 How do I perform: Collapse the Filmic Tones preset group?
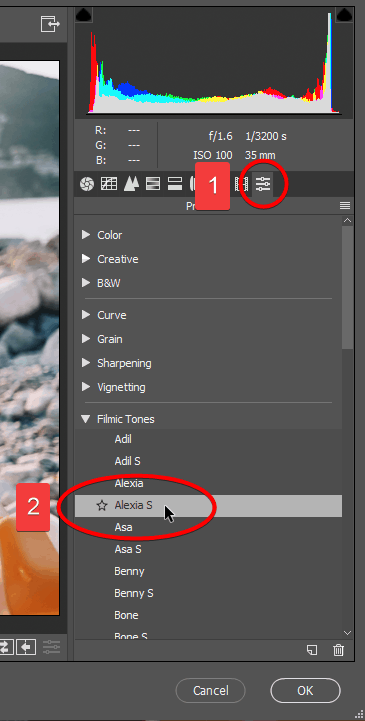(x=86, y=419)
